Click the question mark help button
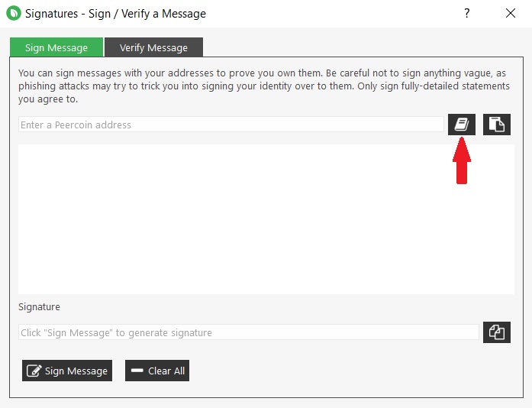Screen dimensions: 532x408 click(467, 13)
